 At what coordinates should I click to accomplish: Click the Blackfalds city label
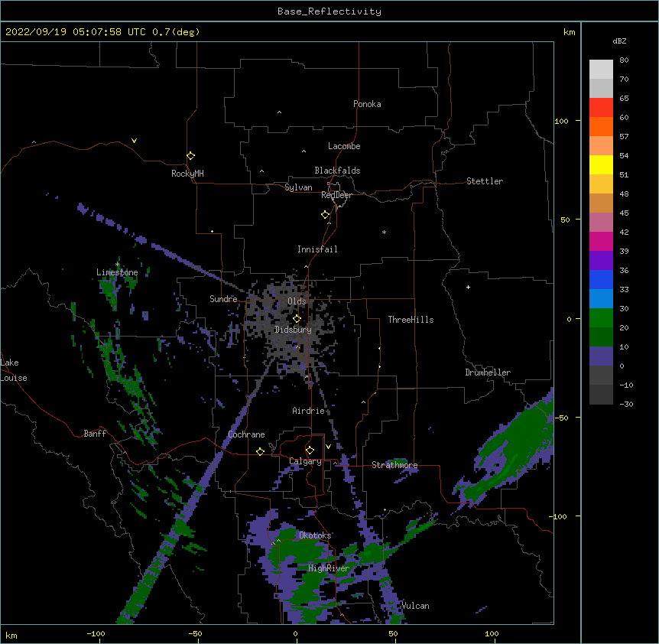coord(337,171)
